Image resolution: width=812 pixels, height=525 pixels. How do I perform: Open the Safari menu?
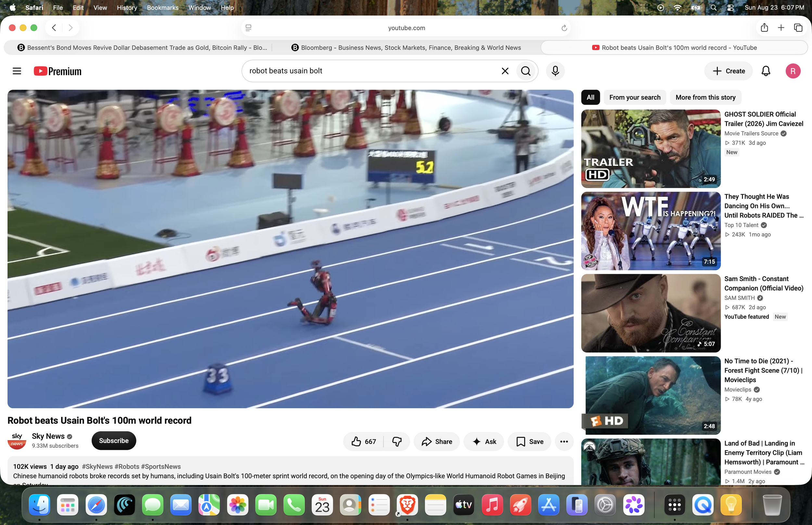coord(34,7)
